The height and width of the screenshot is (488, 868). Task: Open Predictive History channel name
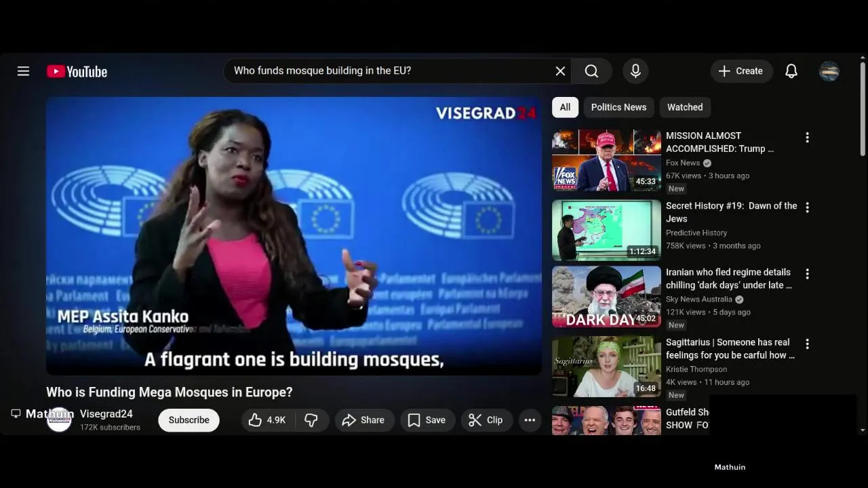pyautogui.click(x=696, y=232)
